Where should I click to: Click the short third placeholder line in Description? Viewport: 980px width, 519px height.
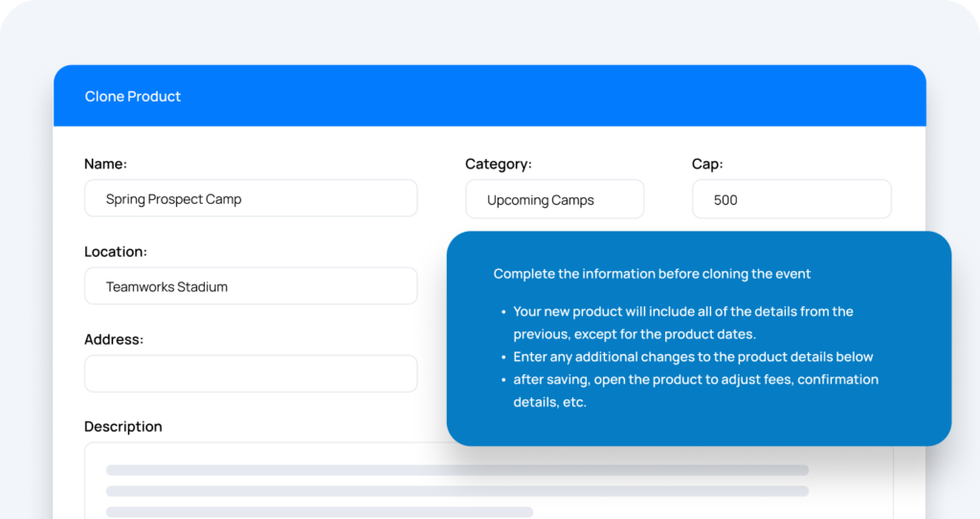(x=320, y=512)
